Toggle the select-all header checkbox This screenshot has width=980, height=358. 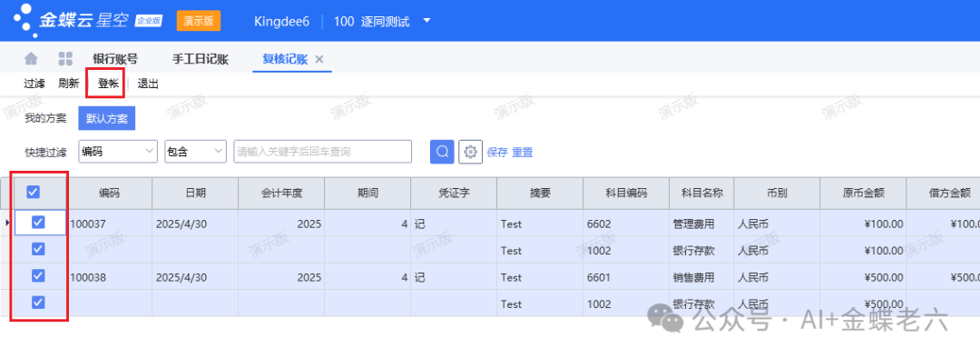pos(34,193)
